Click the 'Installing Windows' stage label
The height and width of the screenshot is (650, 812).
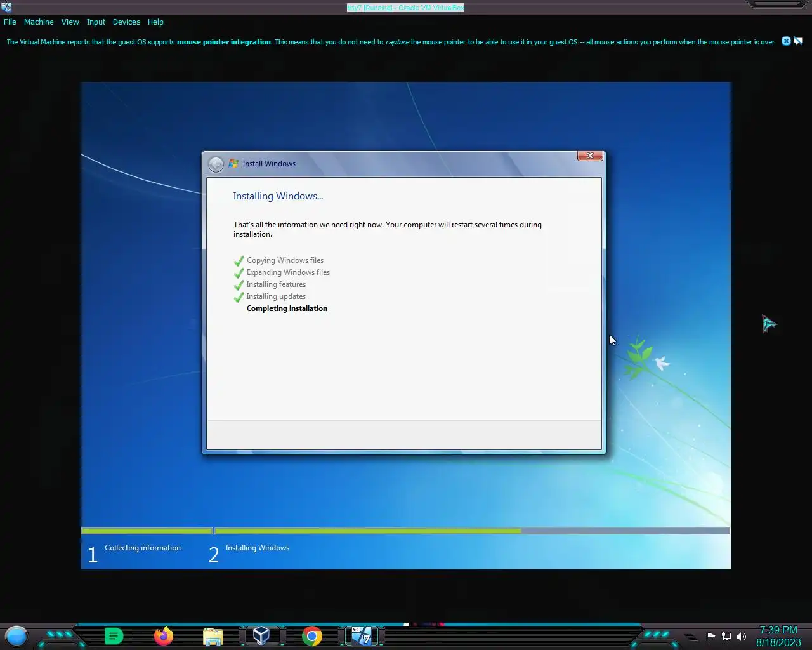[x=258, y=548]
